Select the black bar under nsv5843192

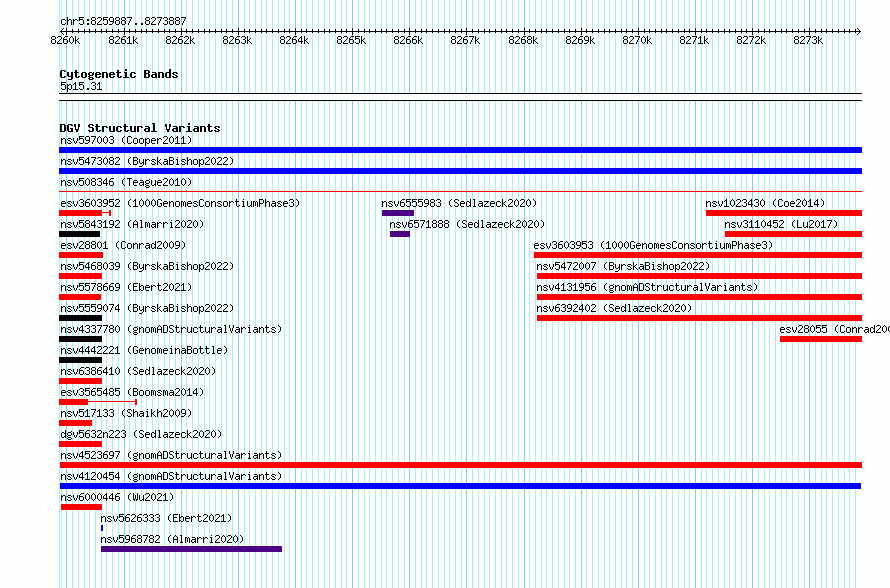click(x=79, y=234)
